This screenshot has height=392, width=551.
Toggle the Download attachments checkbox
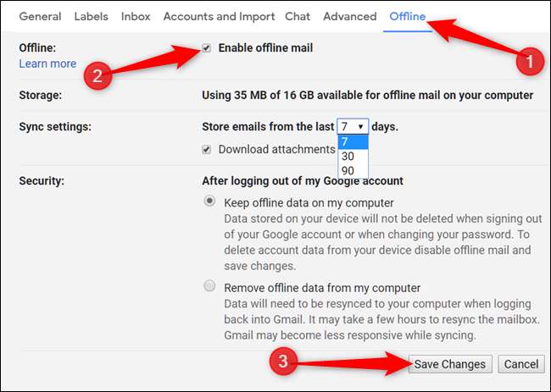(208, 149)
